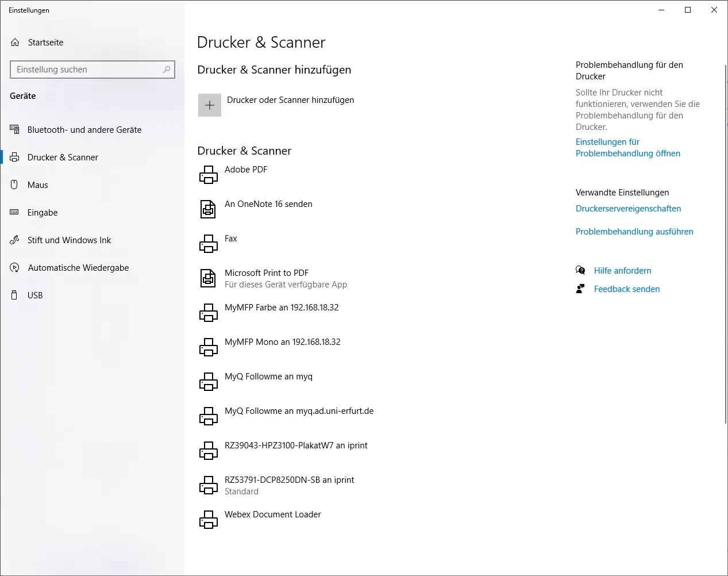The image size is (728, 576).
Task: Open Automatische Wiedergabe settings
Action: click(x=78, y=268)
